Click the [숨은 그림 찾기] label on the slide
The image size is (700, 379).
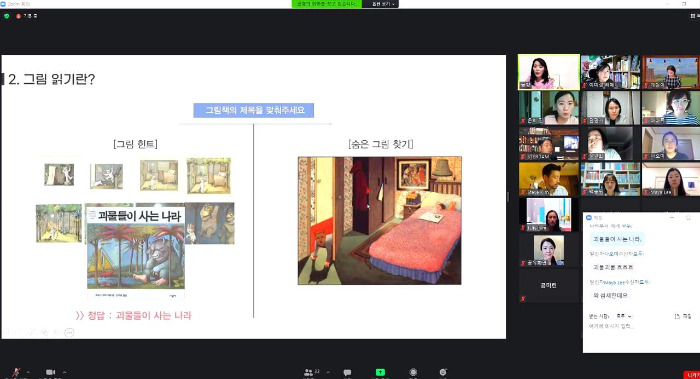[380, 144]
